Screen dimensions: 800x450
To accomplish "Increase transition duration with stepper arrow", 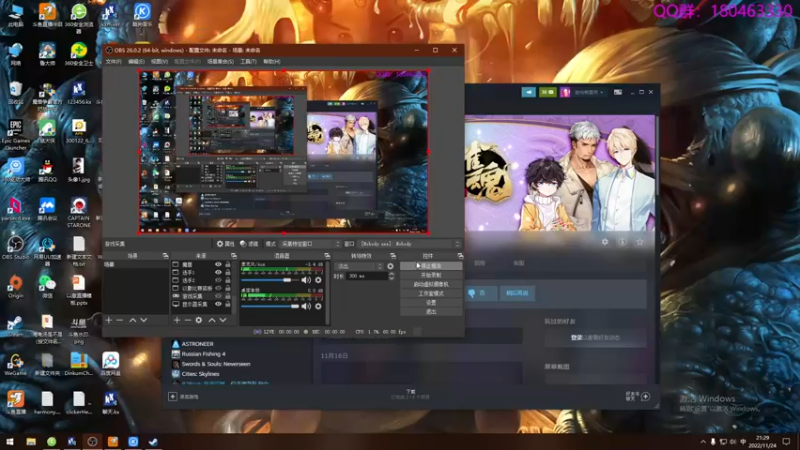I will (x=391, y=274).
